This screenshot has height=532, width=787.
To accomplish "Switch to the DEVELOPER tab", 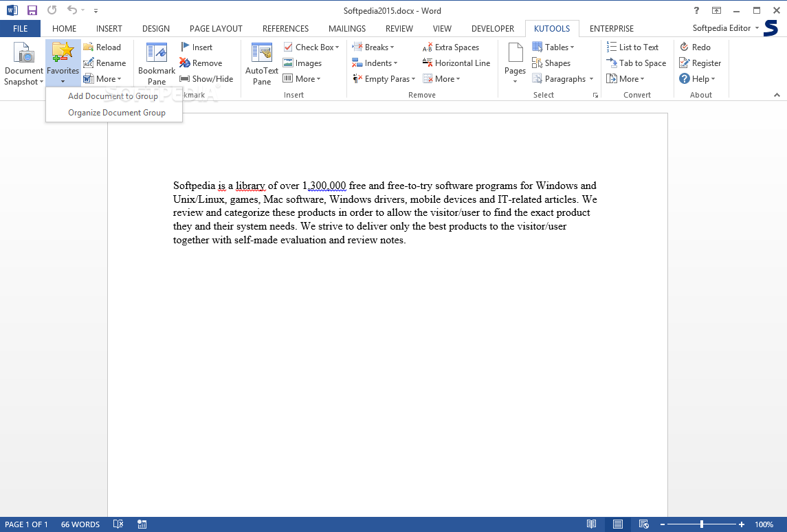I will point(493,29).
